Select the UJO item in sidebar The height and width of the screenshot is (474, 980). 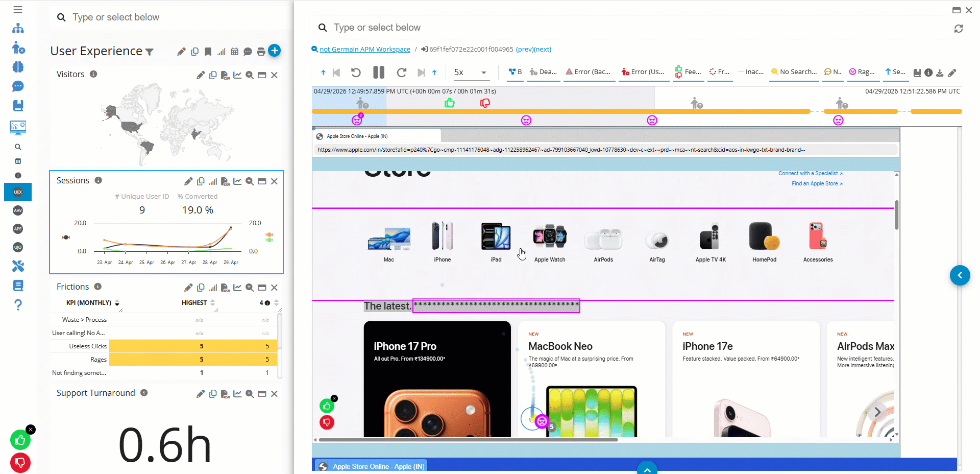[18, 247]
